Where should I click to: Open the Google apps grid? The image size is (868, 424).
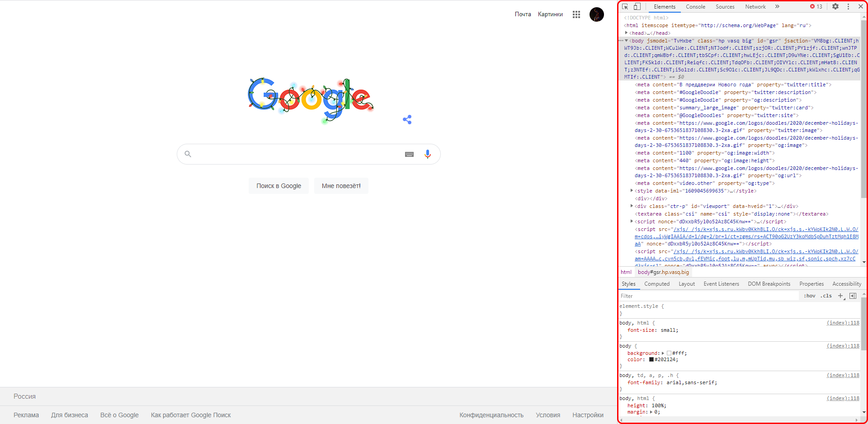click(576, 14)
